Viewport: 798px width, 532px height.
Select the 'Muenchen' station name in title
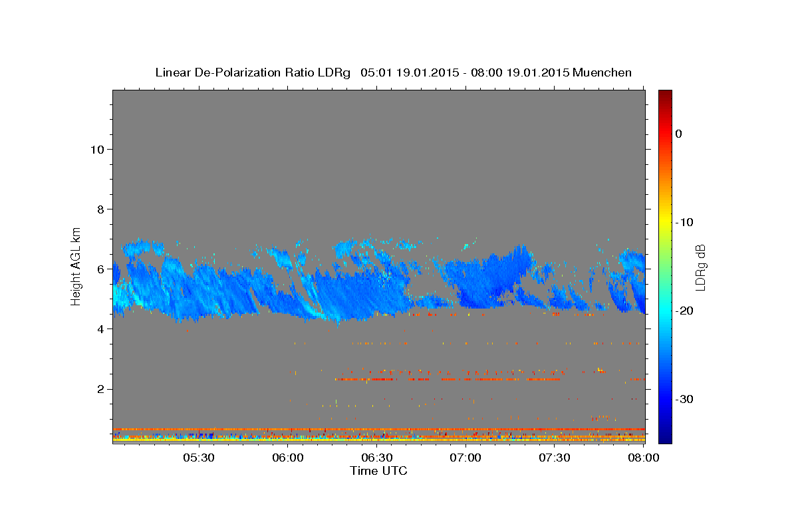point(602,72)
